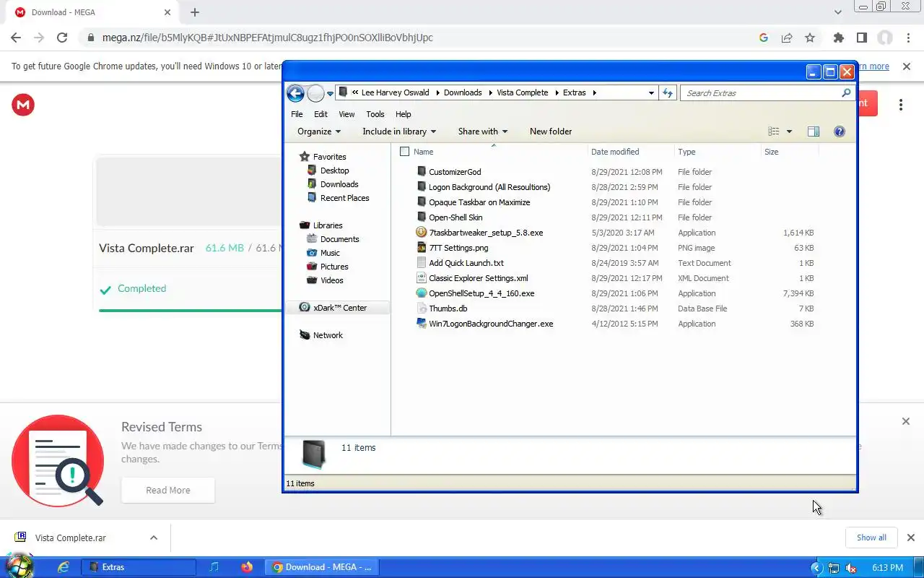
Task: Expand breadcrumb arrow after Downloads
Action: point(489,92)
